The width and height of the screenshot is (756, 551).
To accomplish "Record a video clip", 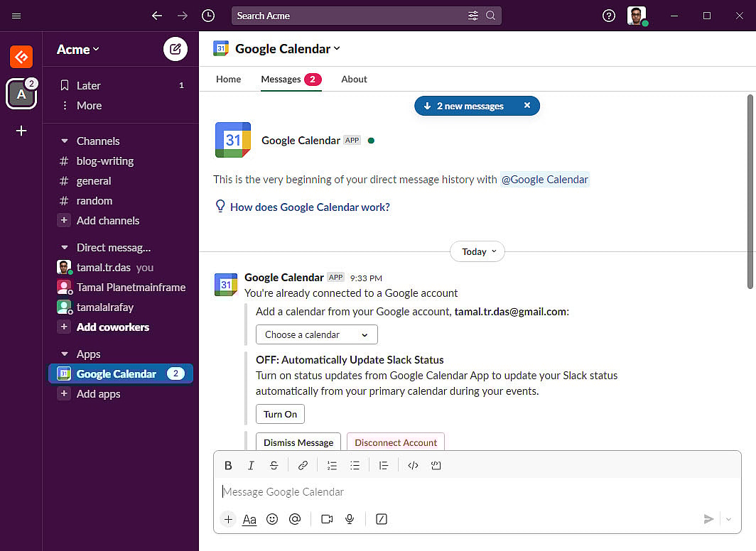I will pos(327,519).
